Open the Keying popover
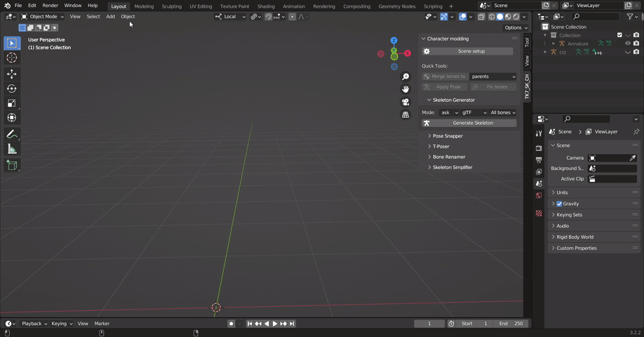The height and width of the screenshot is (337, 644). pos(62,324)
